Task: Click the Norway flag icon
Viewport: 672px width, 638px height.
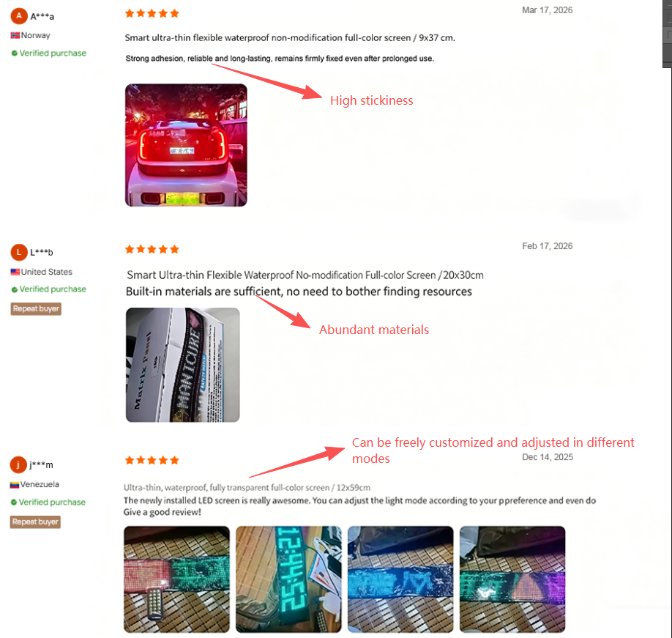Action: tap(15, 36)
